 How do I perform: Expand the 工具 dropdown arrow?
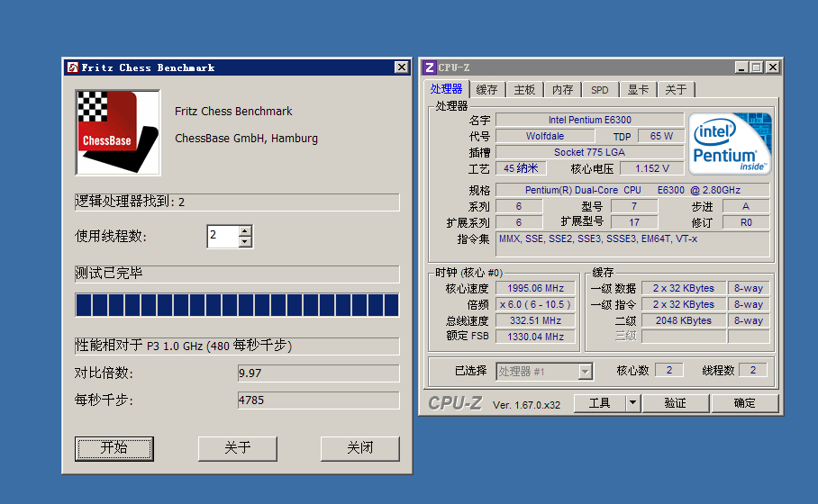point(632,403)
